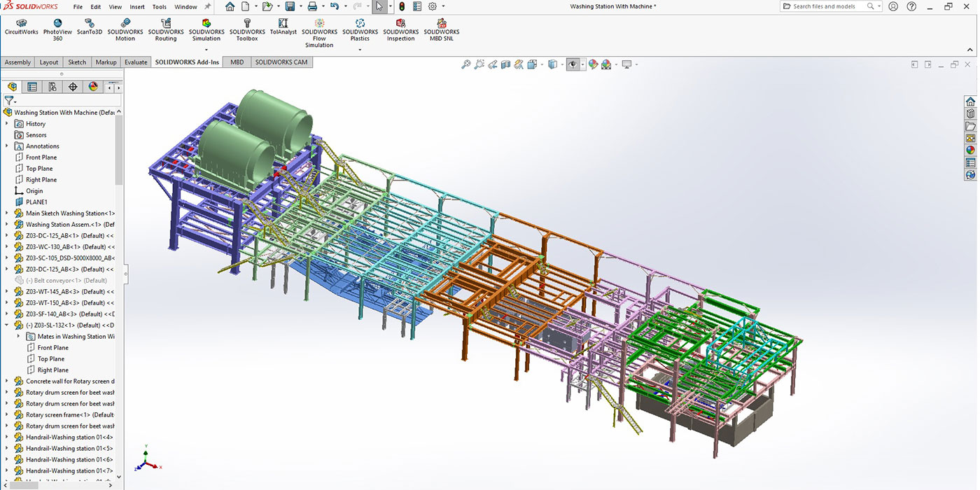Open the CircuitWorks add-in
The width and height of the screenshot is (980, 490).
point(21,27)
